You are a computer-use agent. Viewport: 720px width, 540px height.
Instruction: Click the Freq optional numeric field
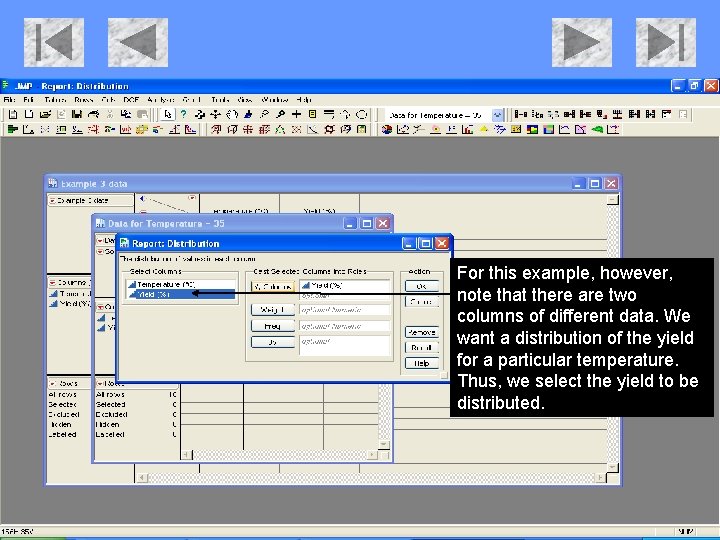344,326
